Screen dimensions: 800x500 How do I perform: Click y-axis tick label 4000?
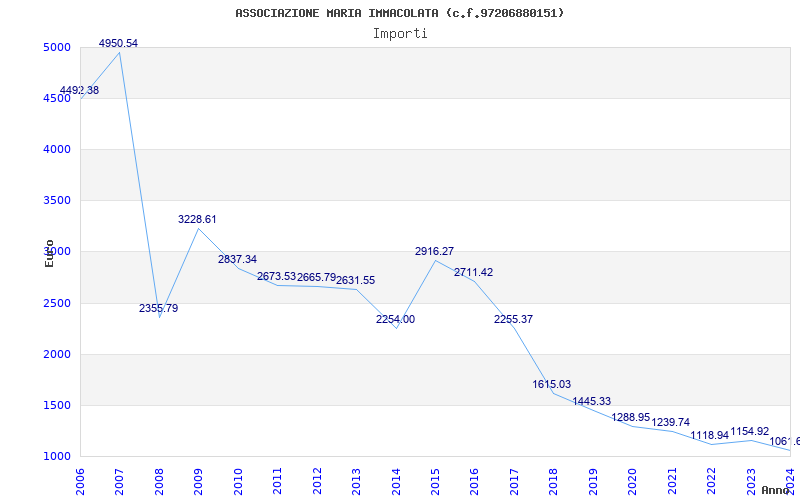coord(57,149)
